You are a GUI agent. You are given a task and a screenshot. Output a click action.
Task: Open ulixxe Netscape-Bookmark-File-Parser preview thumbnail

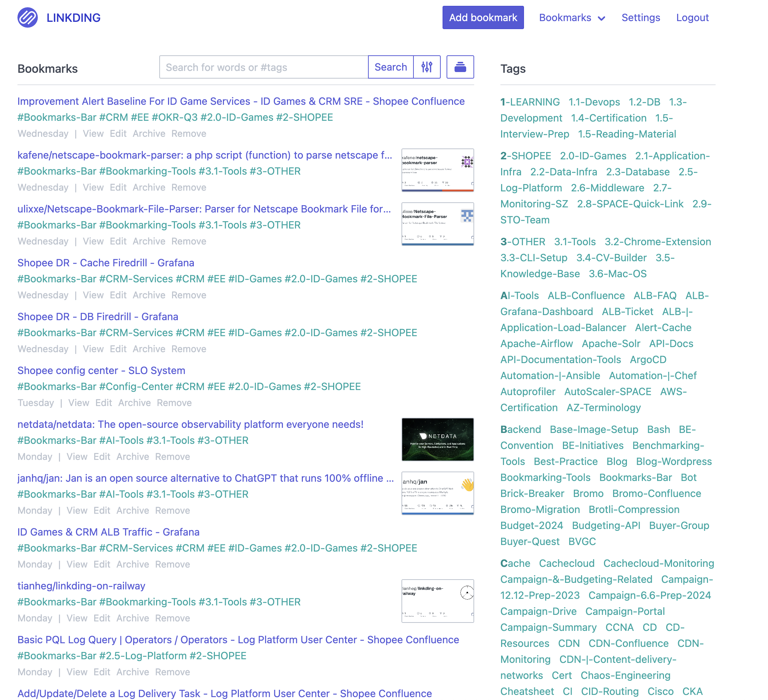coord(438,224)
